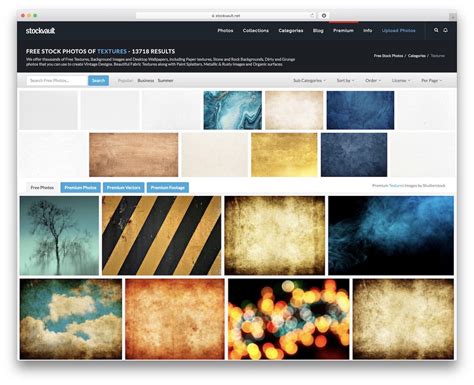
Task: Switch to the Premium Photos tab
Action: pyautogui.click(x=80, y=188)
